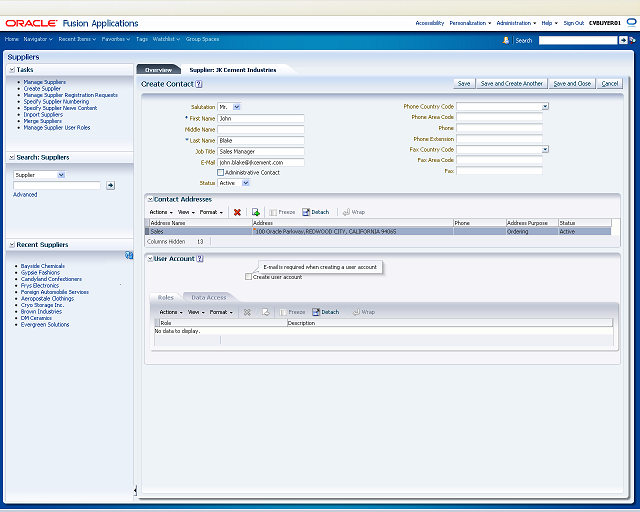Collapse the left pane using splitter arrow
Viewport: 640px width, 512px height.
135,490
